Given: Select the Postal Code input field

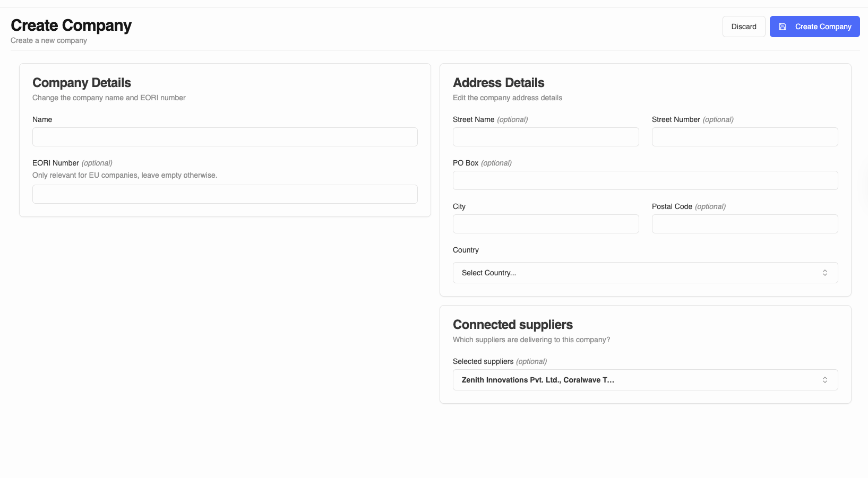Looking at the screenshot, I should coord(744,224).
